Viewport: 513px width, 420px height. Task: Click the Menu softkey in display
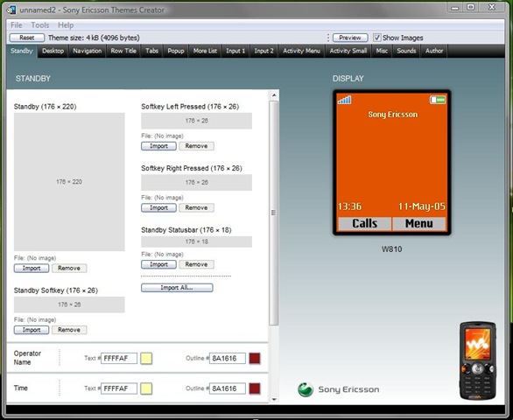[x=419, y=224]
